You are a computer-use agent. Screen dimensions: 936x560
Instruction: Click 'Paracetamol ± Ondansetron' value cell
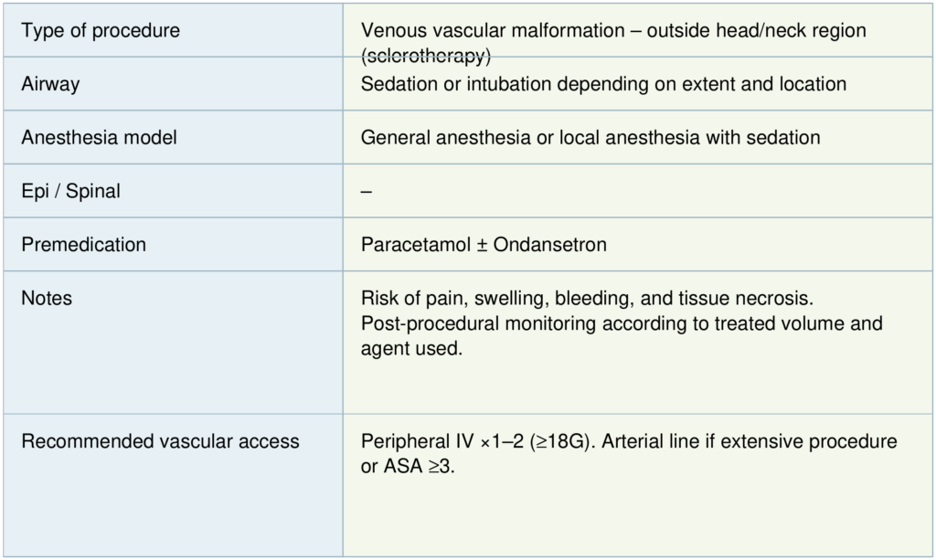pos(484,245)
